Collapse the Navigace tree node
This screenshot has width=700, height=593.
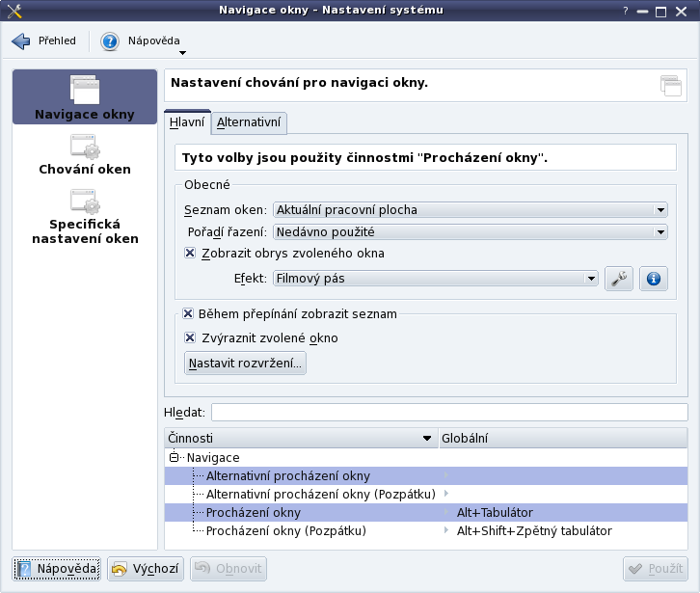pyautogui.click(x=175, y=457)
